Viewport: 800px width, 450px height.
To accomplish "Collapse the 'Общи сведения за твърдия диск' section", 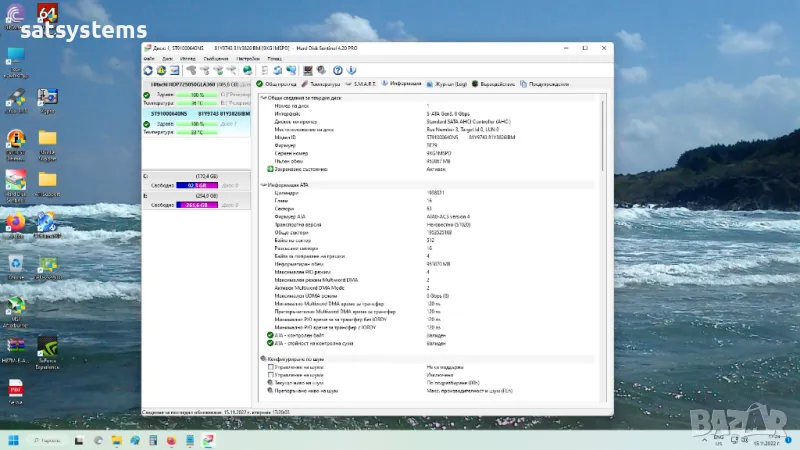I will [x=264, y=98].
